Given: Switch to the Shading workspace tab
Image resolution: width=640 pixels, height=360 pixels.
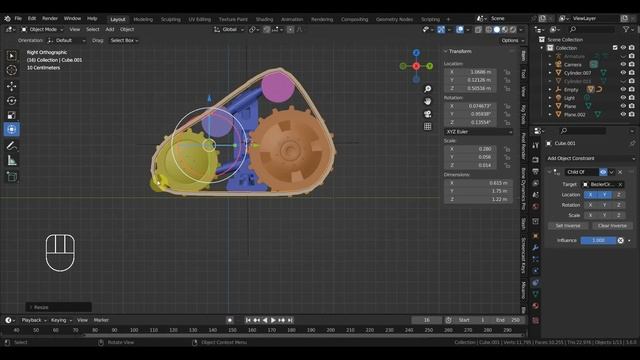Looking at the screenshot, I should click(x=264, y=19).
